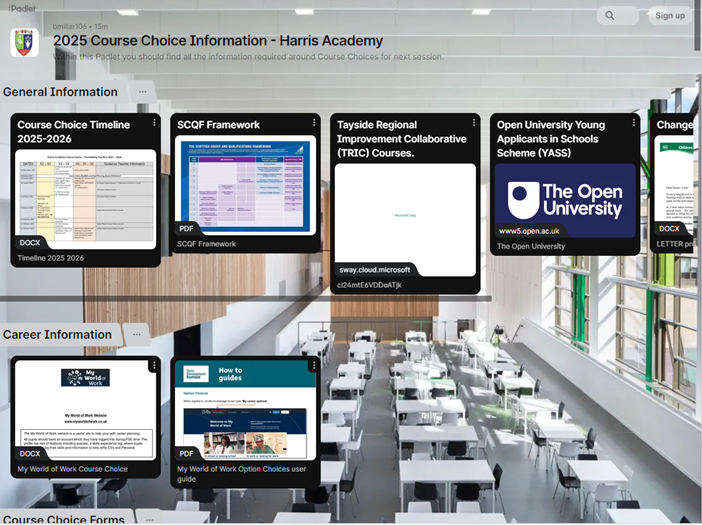Click the search magnifier icon

click(610, 16)
